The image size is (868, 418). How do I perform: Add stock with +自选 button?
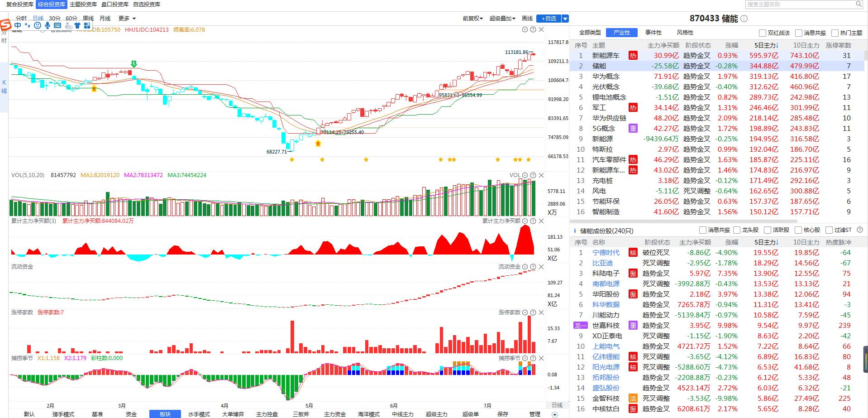tap(548, 19)
